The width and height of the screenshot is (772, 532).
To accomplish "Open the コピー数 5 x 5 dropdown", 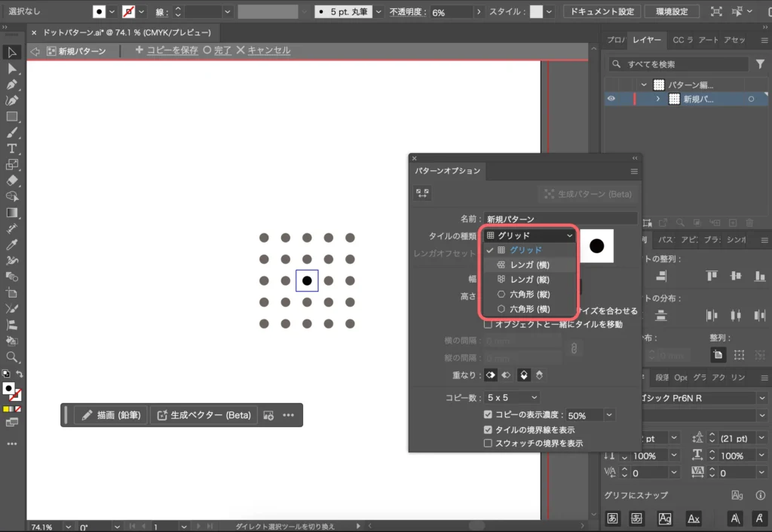I will pos(513,397).
